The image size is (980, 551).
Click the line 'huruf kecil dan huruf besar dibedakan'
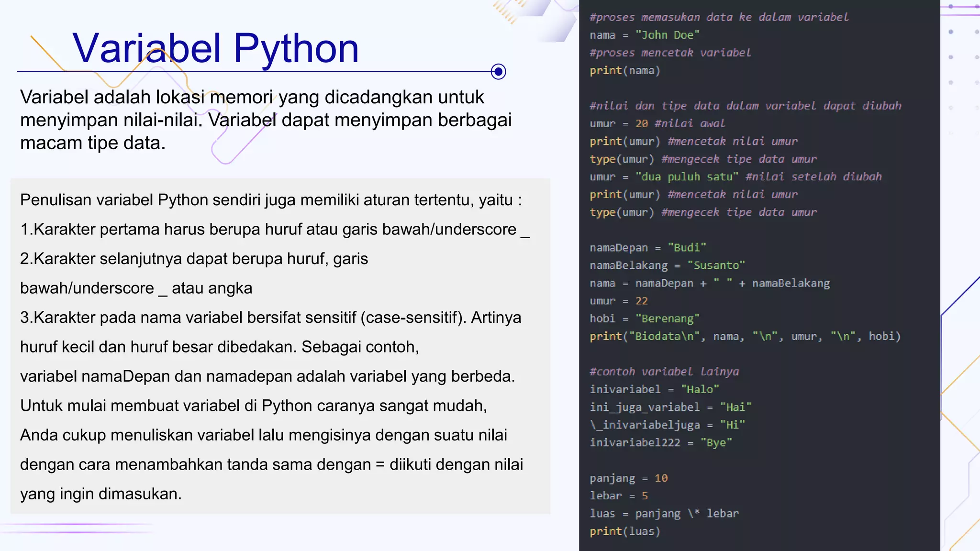coord(220,347)
